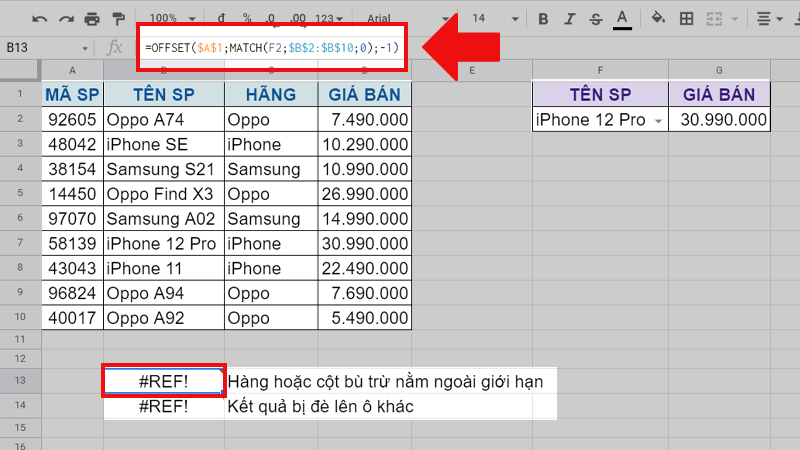
Task: Open the borders menu
Action: 687,19
